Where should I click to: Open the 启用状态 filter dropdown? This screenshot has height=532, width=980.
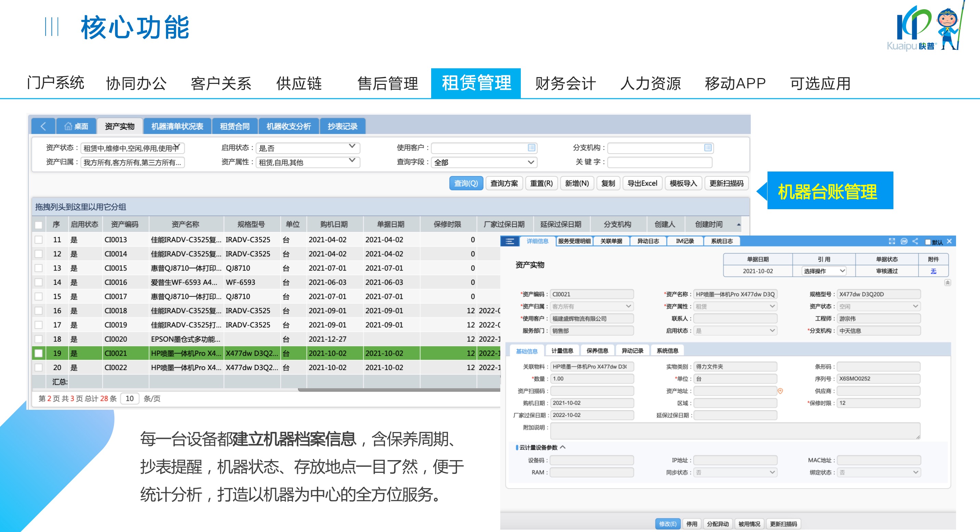[351, 147]
